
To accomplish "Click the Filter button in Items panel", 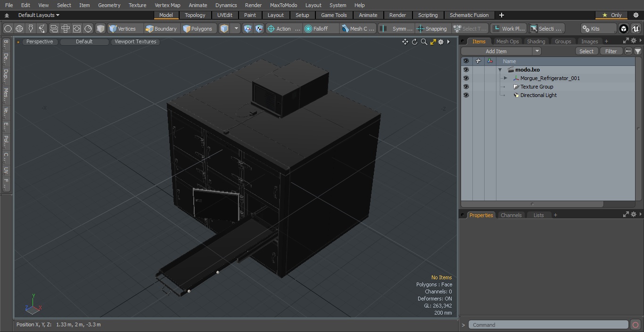I will [611, 51].
